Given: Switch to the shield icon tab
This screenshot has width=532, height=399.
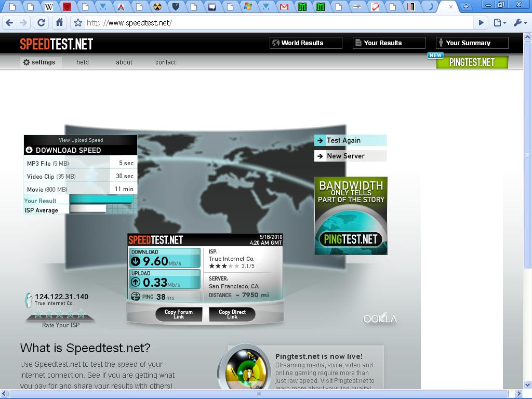Looking at the screenshot, I should coord(176,7).
